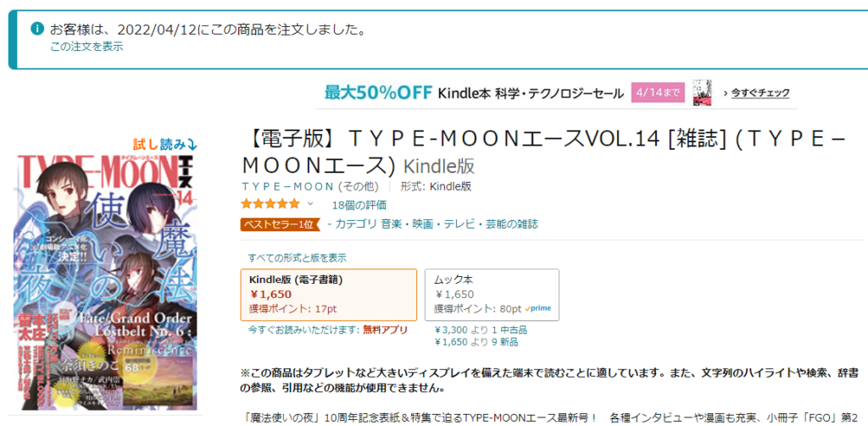Open the この注文を表示 link
This screenshot has width=868, height=426.
pyautogui.click(x=87, y=47)
